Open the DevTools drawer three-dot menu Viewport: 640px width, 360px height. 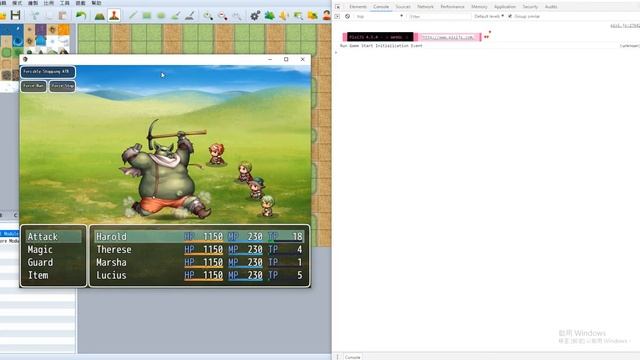coord(337,357)
